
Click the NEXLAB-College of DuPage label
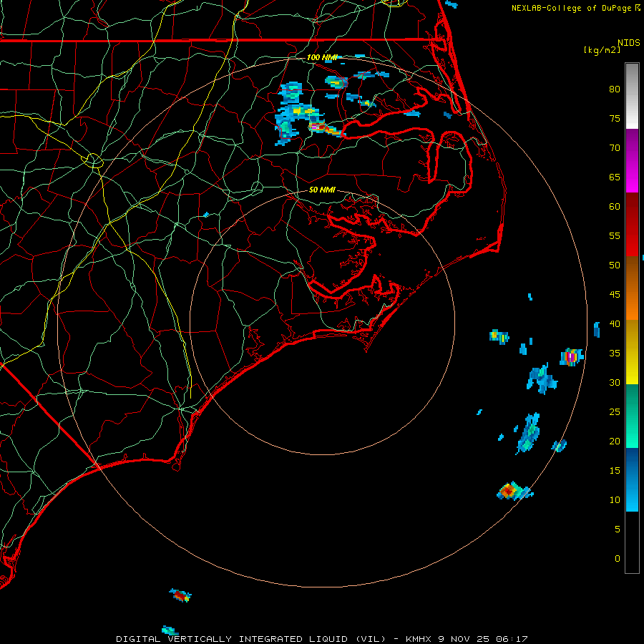572,8
